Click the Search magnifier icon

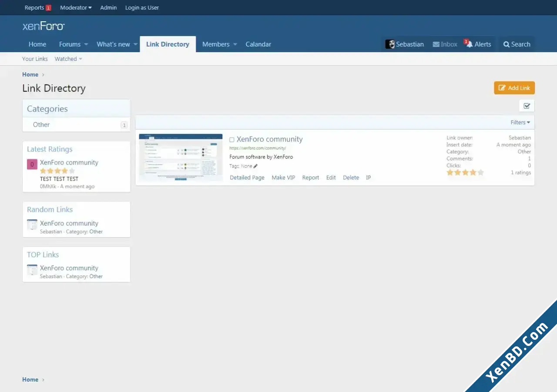(507, 44)
